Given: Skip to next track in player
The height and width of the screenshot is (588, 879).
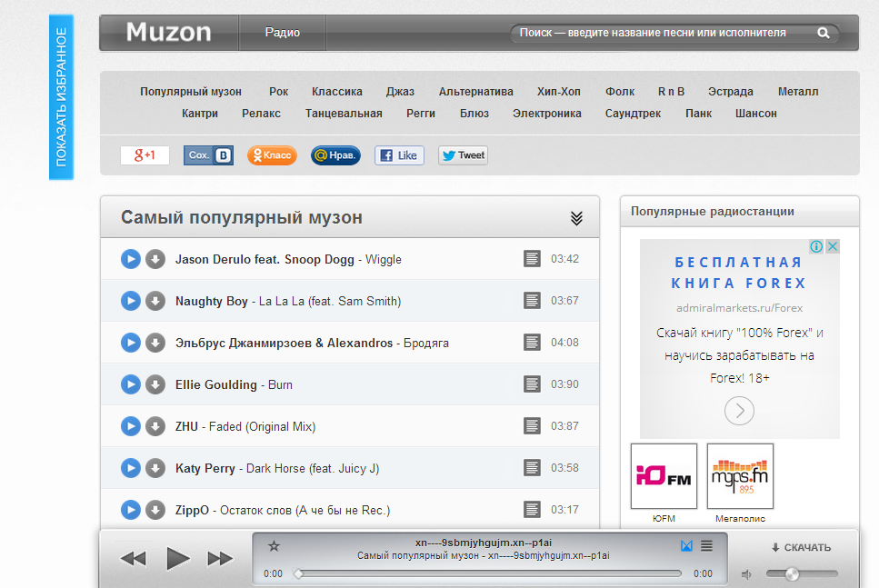Looking at the screenshot, I should tap(220, 558).
